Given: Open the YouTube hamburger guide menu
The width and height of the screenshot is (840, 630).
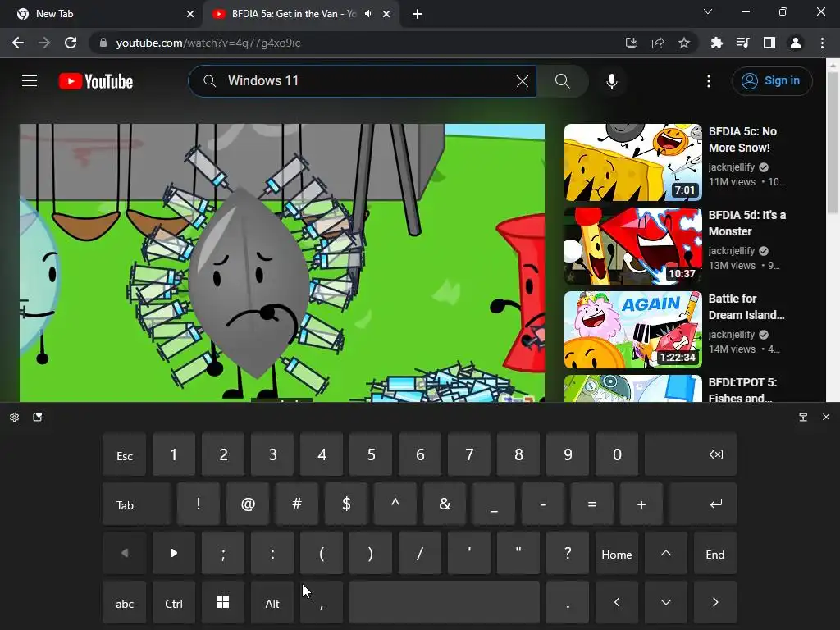Looking at the screenshot, I should click(30, 81).
